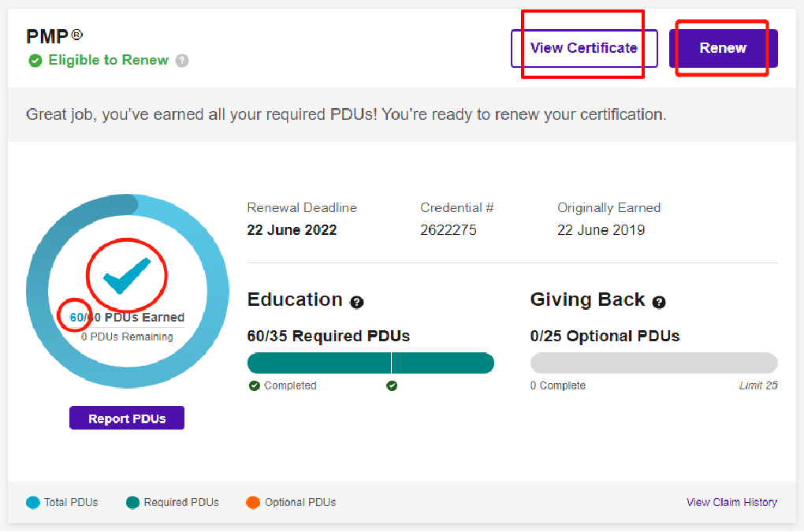Click the Optional PDUs orange legend dot
This screenshot has height=532, width=804.
[x=253, y=502]
